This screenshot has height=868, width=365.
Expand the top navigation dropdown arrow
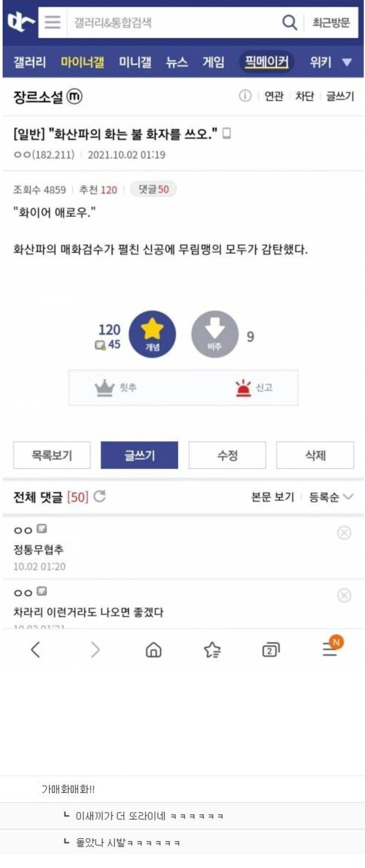[347, 63]
